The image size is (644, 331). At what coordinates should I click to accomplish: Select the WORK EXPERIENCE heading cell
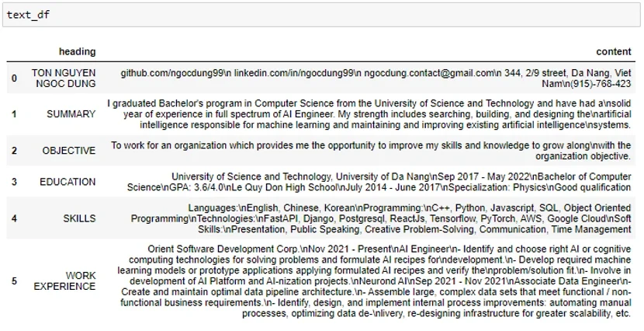[64, 281]
